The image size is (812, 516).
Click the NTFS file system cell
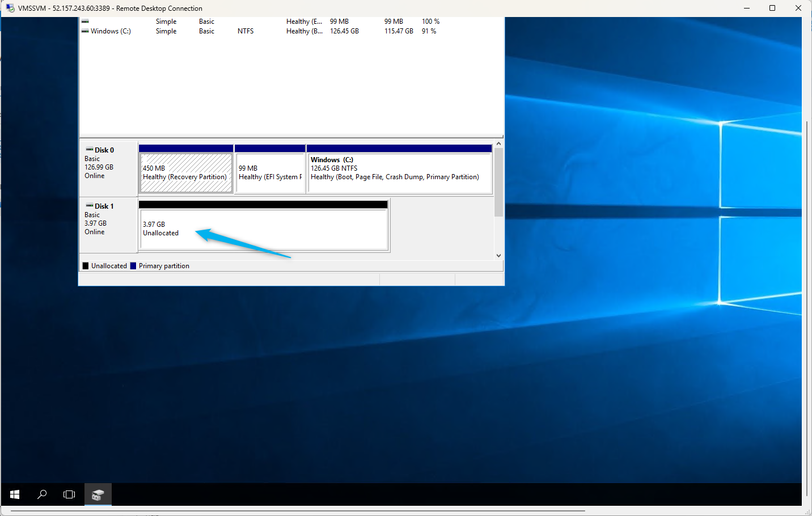pyautogui.click(x=246, y=31)
